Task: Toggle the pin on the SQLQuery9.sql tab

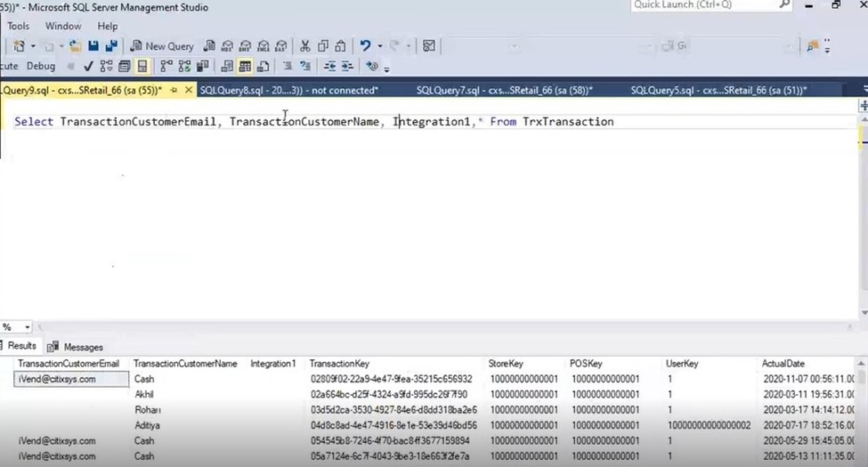Action: pyautogui.click(x=174, y=90)
